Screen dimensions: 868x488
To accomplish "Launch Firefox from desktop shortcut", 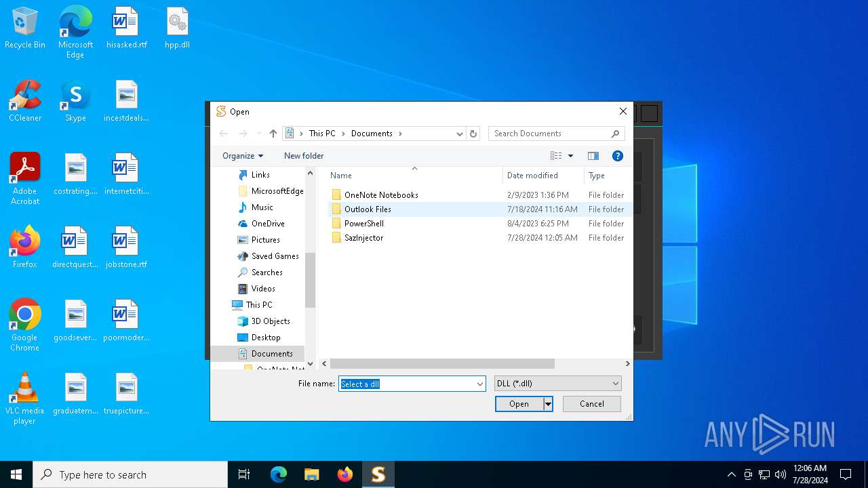I will tap(25, 248).
